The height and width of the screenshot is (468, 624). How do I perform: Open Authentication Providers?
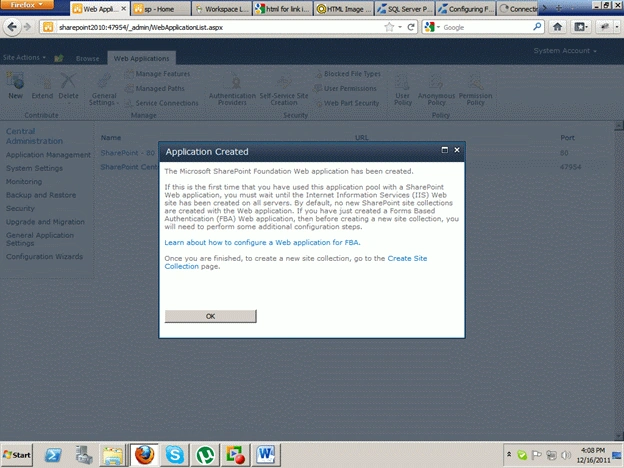coord(232,89)
